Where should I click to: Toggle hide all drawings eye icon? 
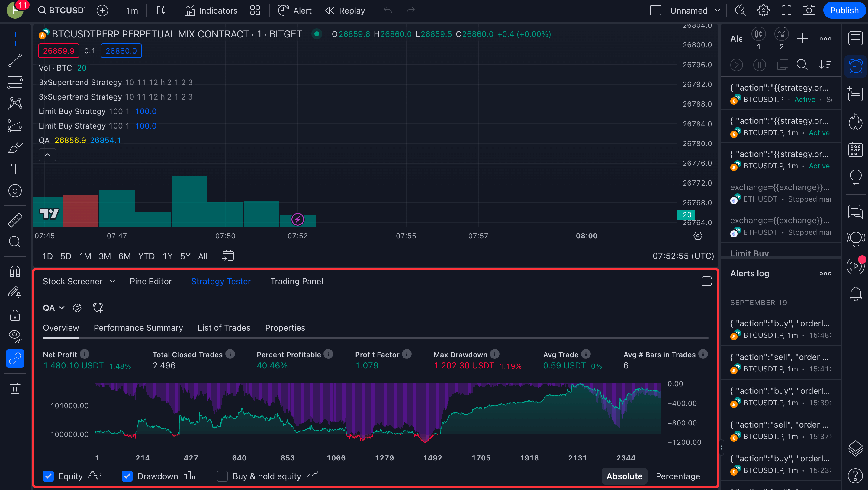pos(15,336)
